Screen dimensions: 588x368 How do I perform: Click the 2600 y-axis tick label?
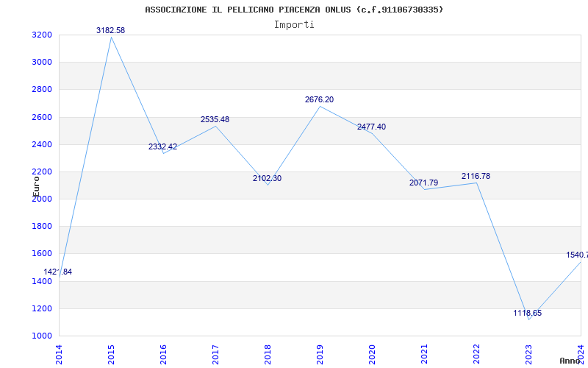click(41, 117)
